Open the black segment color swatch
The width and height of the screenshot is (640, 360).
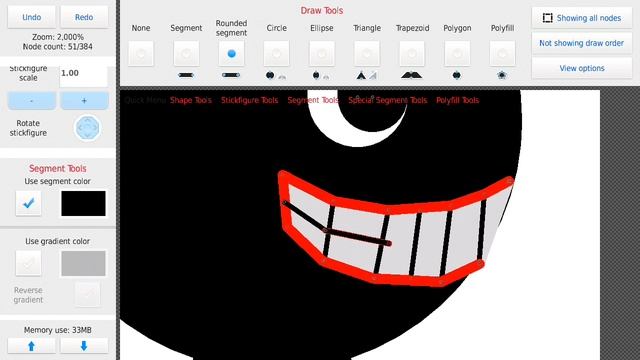(x=83, y=203)
